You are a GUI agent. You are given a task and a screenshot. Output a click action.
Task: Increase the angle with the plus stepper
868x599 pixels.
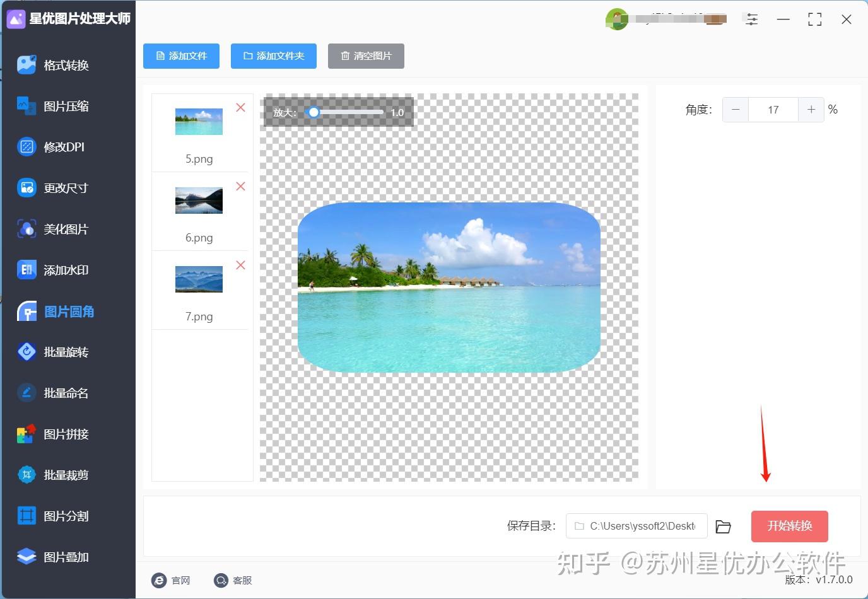point(811,109)
